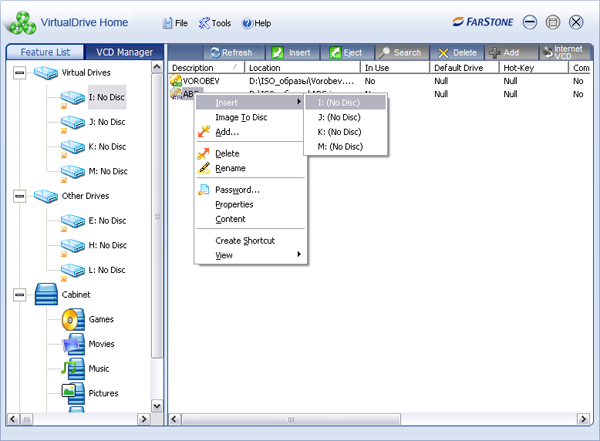Click tree panel scroll-down arrow
The height and width of the screenshot is (441, 600).
157,406
